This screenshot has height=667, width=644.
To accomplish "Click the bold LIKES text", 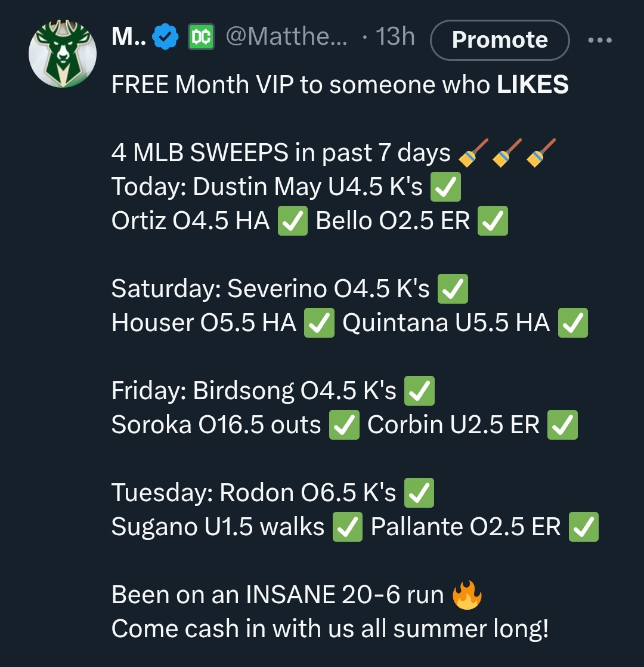I will click(x=532, y=84).
